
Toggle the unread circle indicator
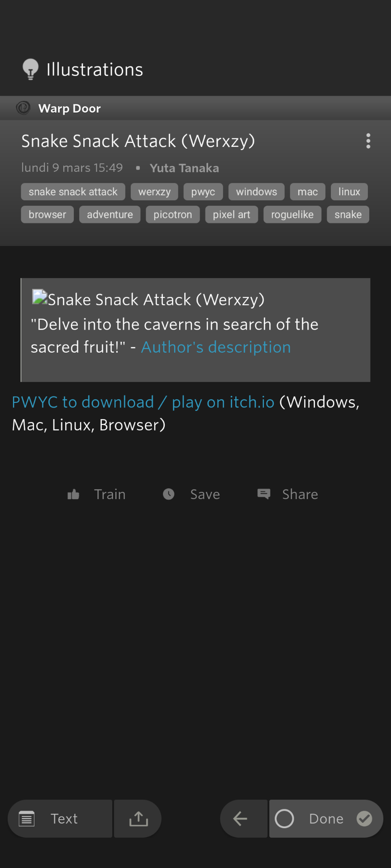(x=285, y=819)
